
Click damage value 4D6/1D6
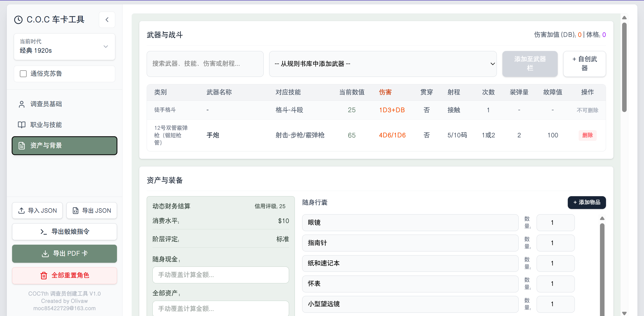392,135
